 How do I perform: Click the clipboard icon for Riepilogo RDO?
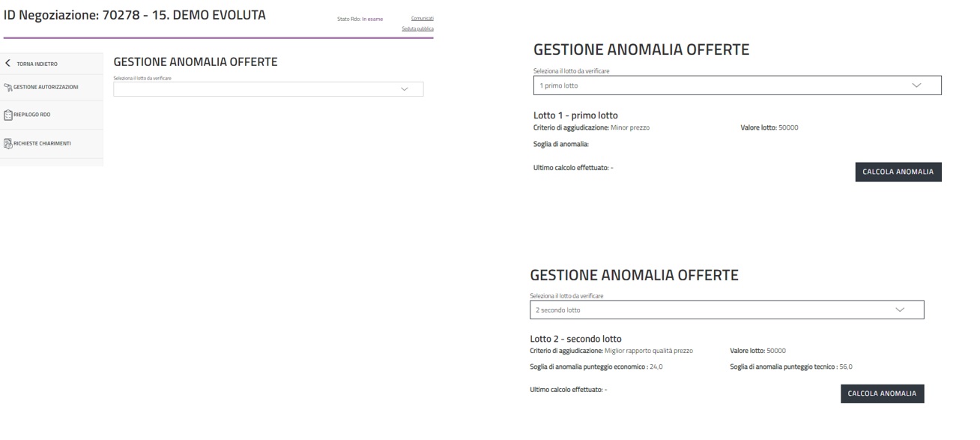click(x=8, y=115)
